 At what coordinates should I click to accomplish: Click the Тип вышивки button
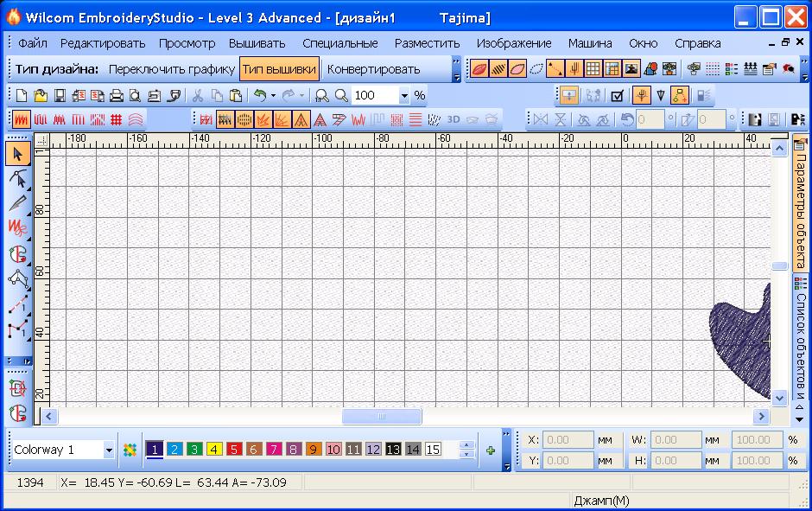(279, 69)
